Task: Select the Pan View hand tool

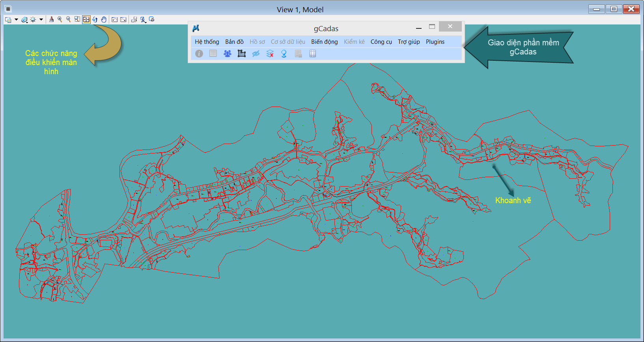Action: click(104, 19)
